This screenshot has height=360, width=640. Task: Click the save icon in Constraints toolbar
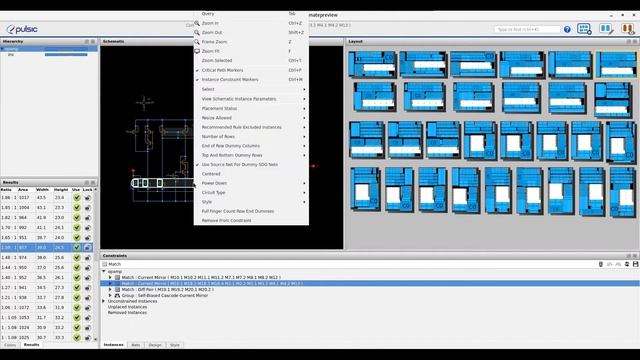636,264
